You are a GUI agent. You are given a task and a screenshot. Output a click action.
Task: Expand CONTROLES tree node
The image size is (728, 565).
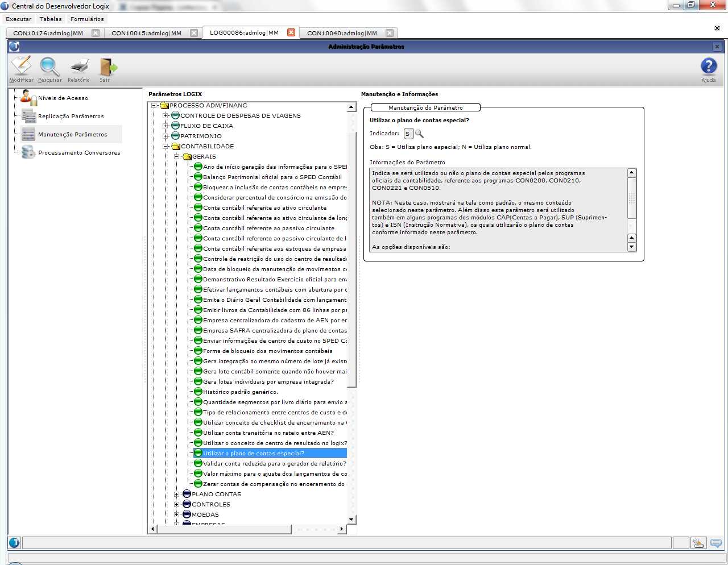(177, 505)
